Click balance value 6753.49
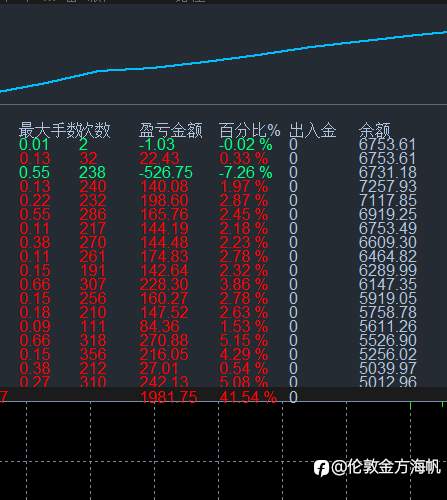The width and height of the screenshot is (447, 500). pyautogui.click(x=388, y=229)
